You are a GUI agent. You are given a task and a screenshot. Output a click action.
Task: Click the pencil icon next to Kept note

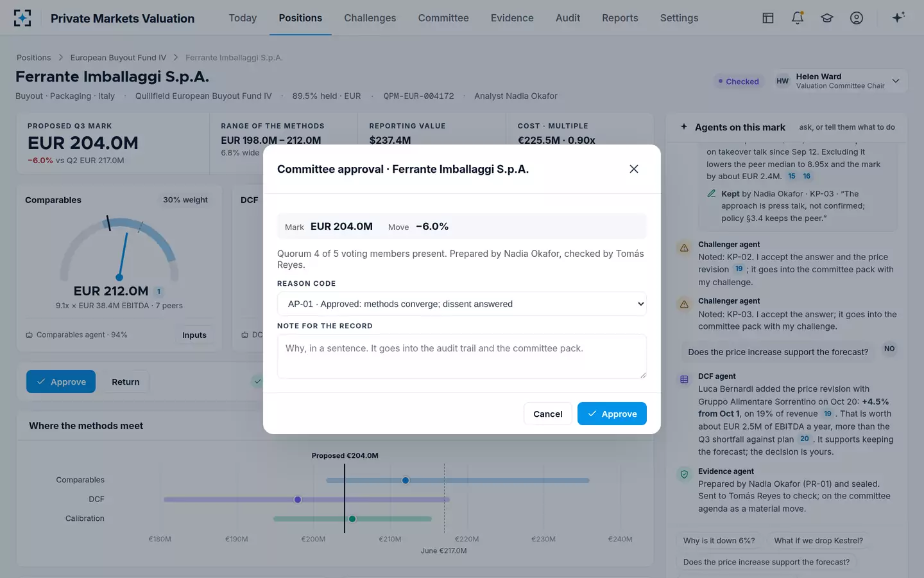[711, 193]
